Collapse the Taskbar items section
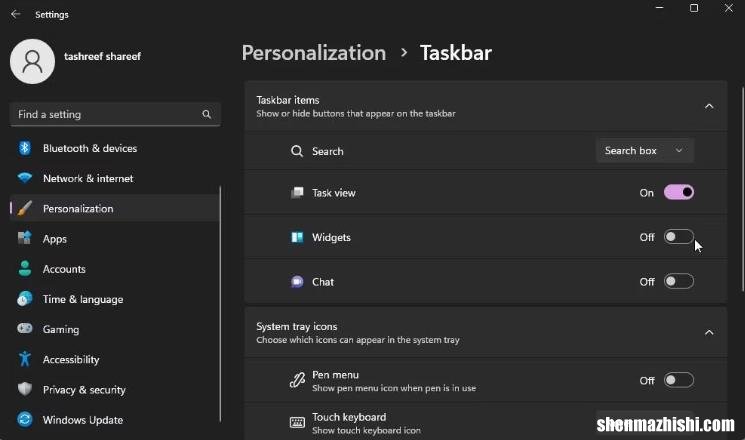The height and width of the screenshot is (440, 745). tap(709, 106)
